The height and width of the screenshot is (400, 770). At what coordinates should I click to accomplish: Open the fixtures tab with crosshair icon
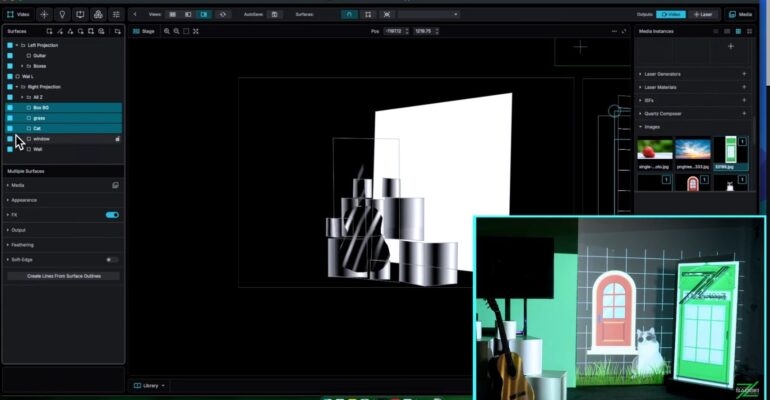(44, 14)
